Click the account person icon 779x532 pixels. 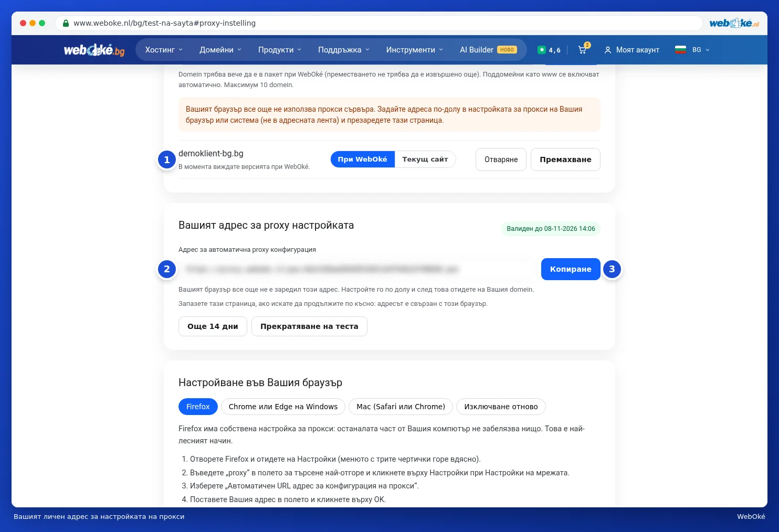point(608,50)
